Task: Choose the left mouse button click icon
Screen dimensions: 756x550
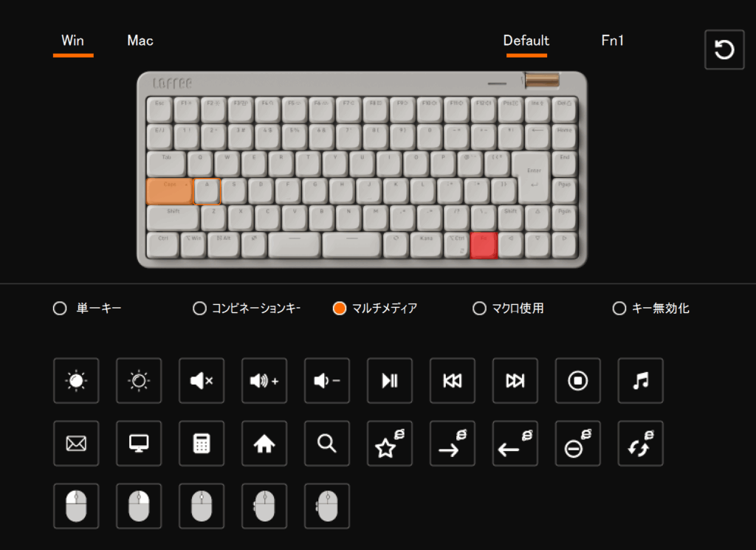Action: click(x=76, y=506)
